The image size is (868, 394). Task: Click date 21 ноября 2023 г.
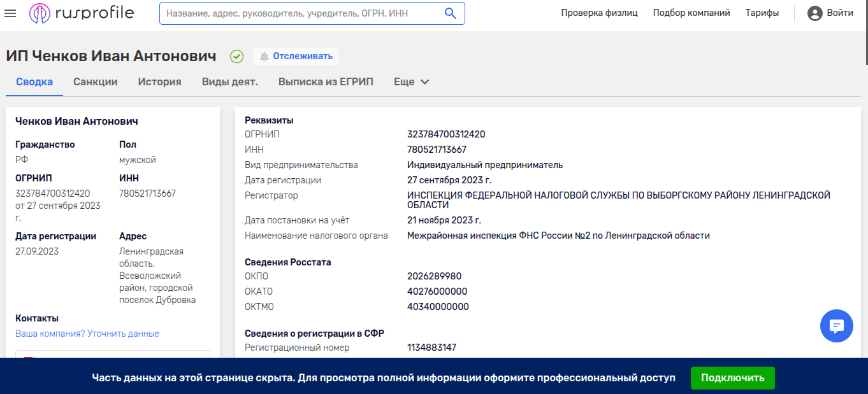point(444,220)
